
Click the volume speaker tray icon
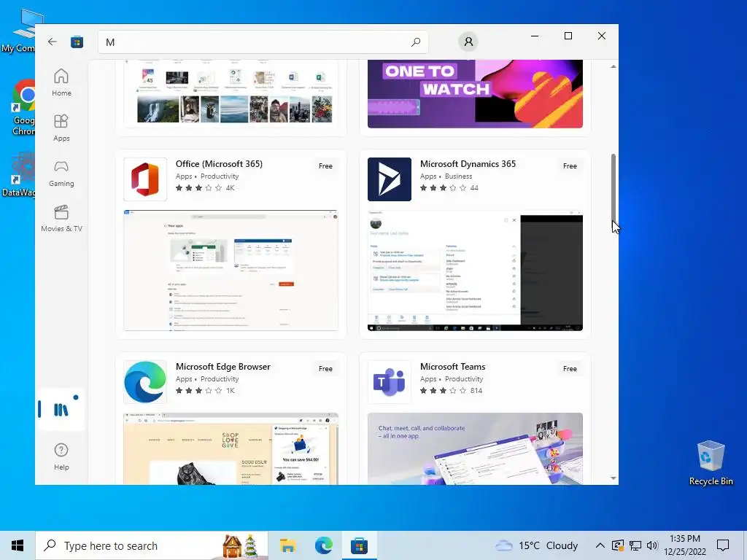coord(652,545)
